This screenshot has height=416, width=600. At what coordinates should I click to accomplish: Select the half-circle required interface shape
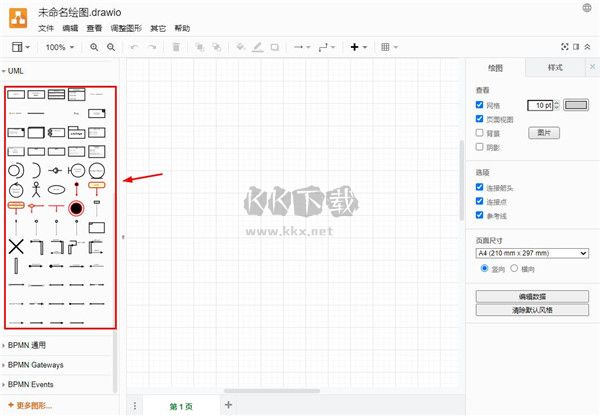36,170
